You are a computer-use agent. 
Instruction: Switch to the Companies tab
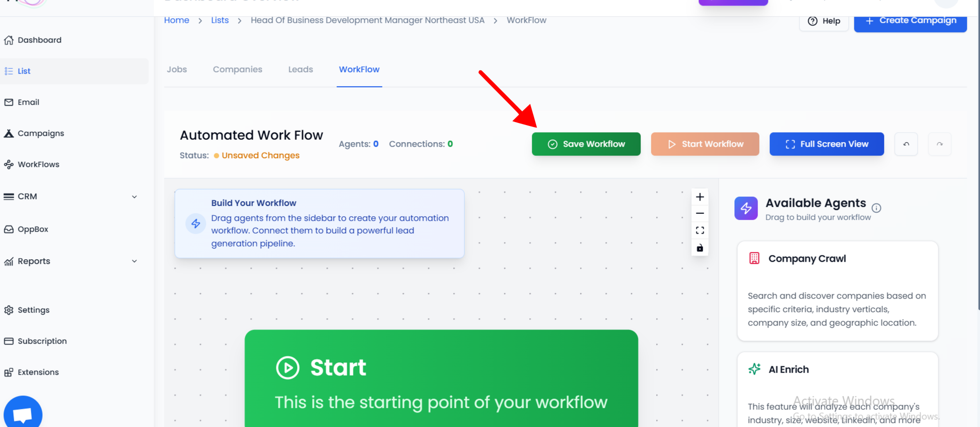237,70
